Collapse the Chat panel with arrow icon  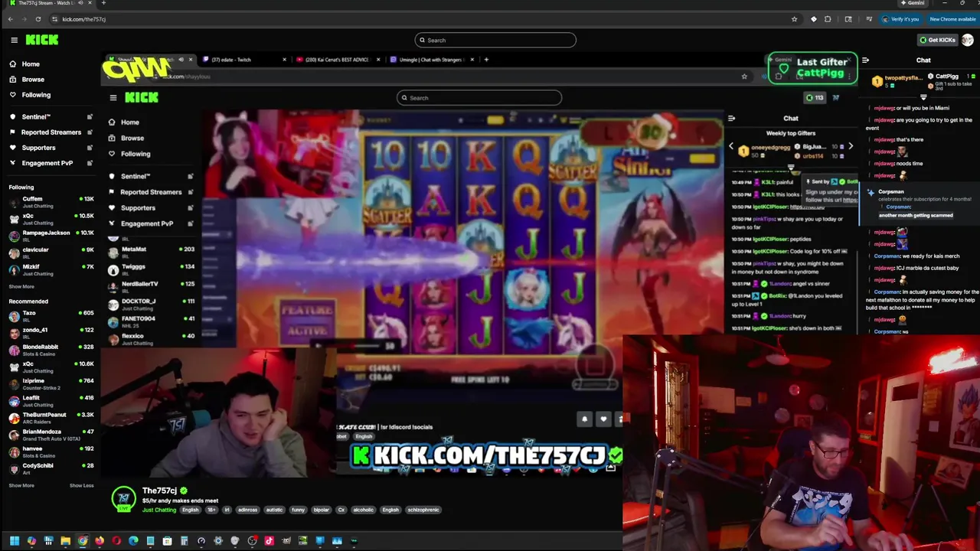click(865, 60)
